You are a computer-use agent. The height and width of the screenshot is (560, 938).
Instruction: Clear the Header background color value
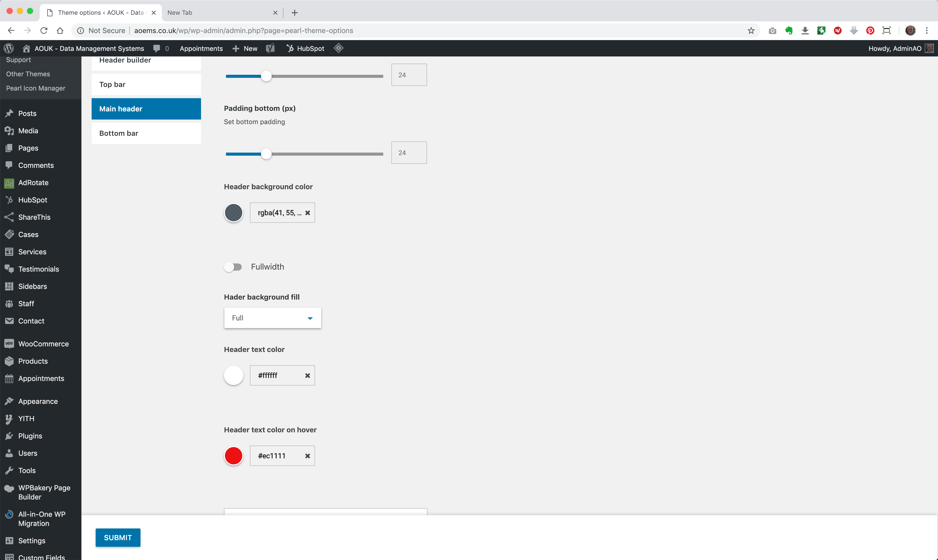[x=307, y=213]
